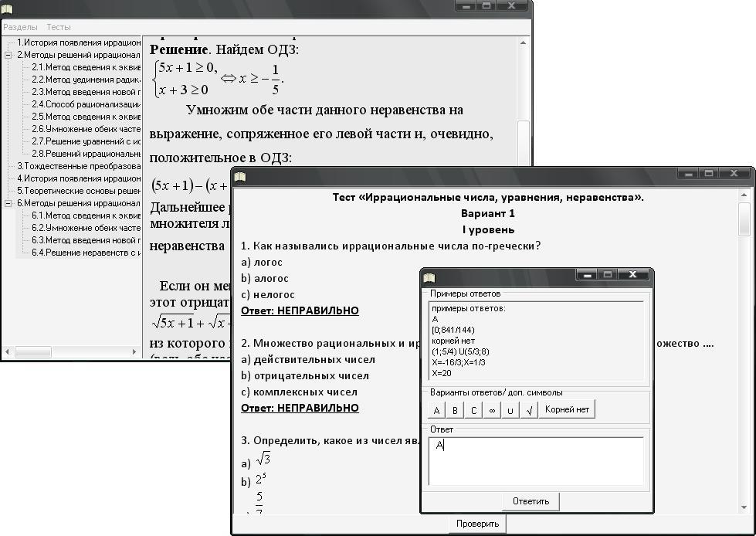Open the Тесты menu

pyautogui.click(x=59, y=28)
